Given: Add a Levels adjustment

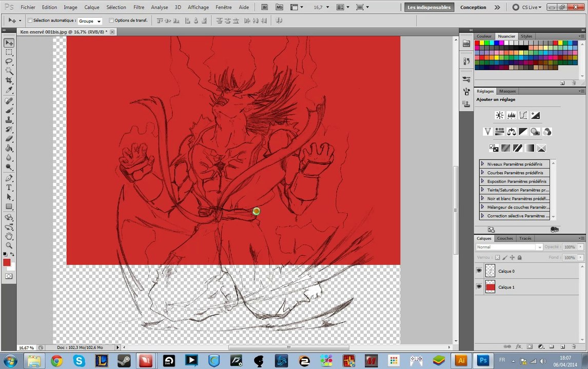Looking at the screenshot, I should (512, 115).
